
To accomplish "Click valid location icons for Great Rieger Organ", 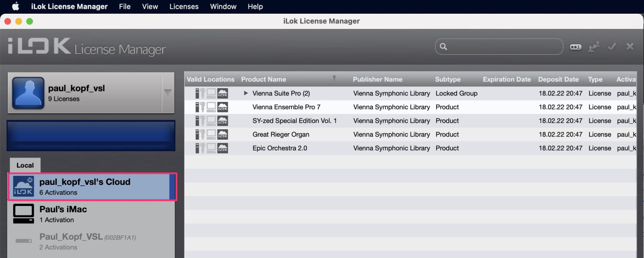I will pyautogui.click(x=211, y=134).
